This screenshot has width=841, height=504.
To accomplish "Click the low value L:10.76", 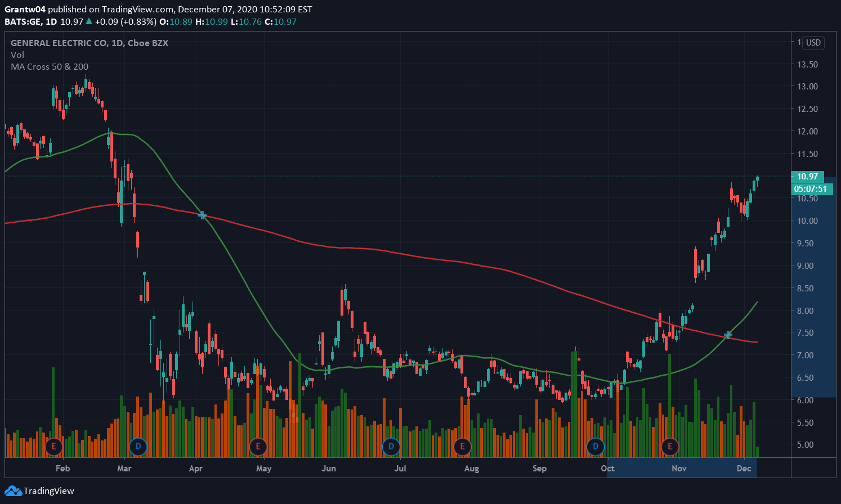I will 246,22.
